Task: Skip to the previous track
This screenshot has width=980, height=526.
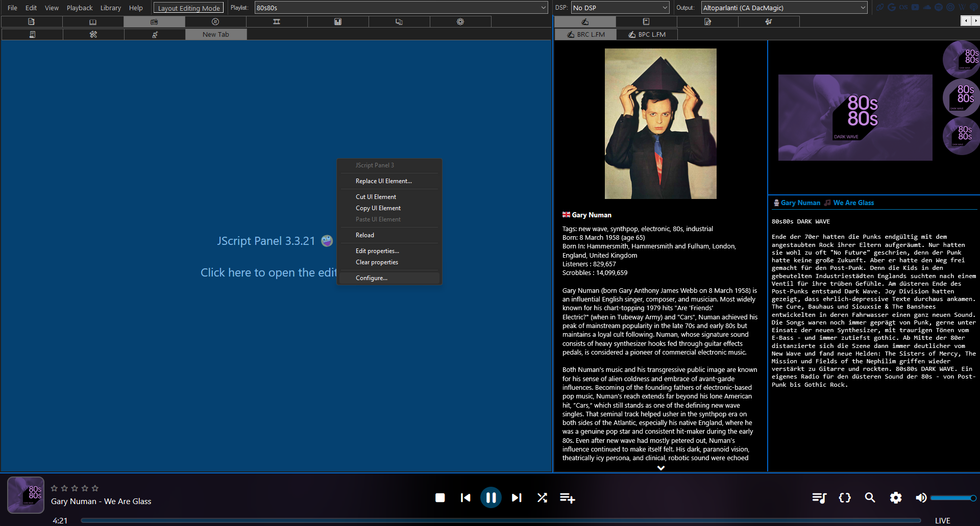Action: (x=465, y=497)
